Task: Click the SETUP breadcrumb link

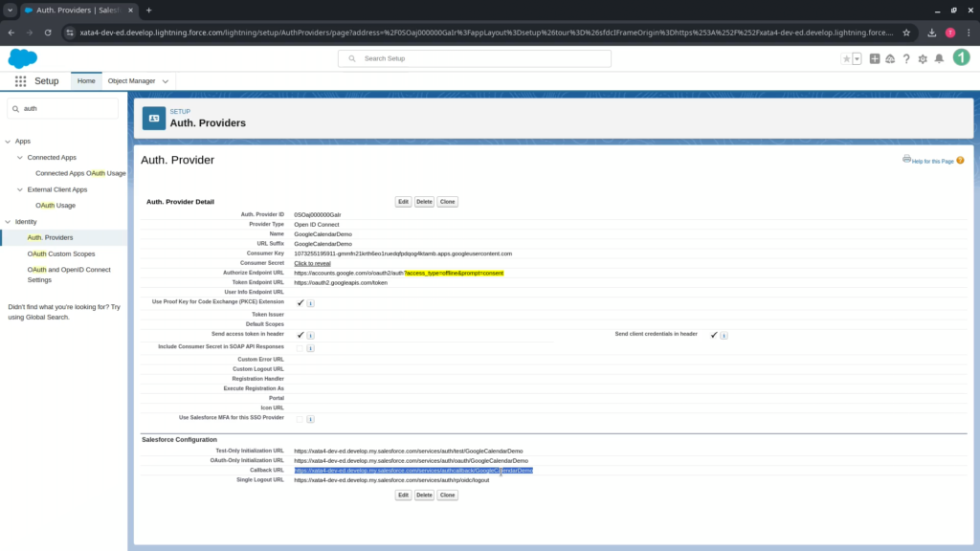Action: (x=180, y=112)
